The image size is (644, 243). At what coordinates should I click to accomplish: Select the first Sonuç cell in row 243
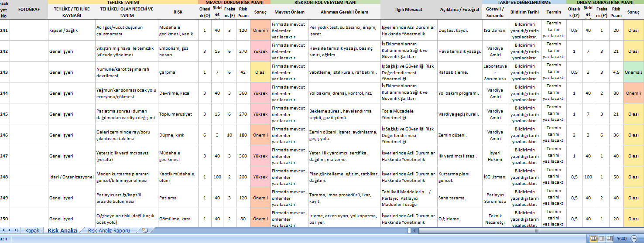click(260, 72)
